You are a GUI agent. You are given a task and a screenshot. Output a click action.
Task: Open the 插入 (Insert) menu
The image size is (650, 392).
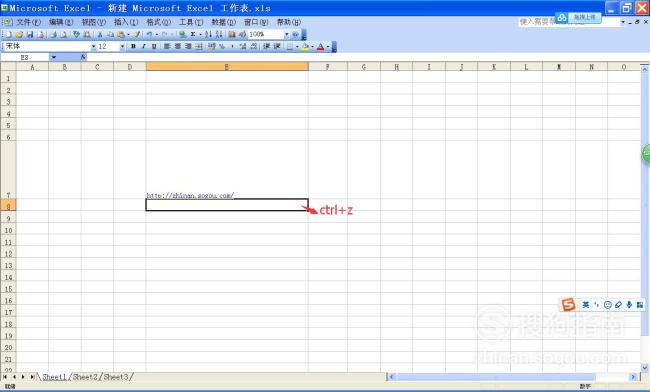pos(126,22)
